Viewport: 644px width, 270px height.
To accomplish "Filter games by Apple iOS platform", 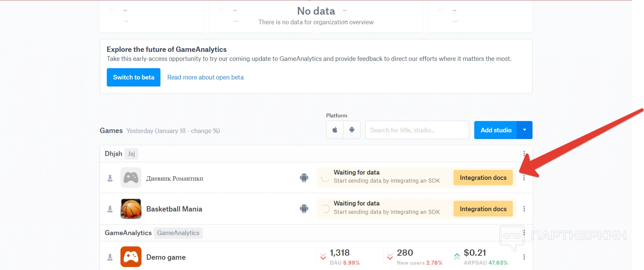I will click(335, 130).
